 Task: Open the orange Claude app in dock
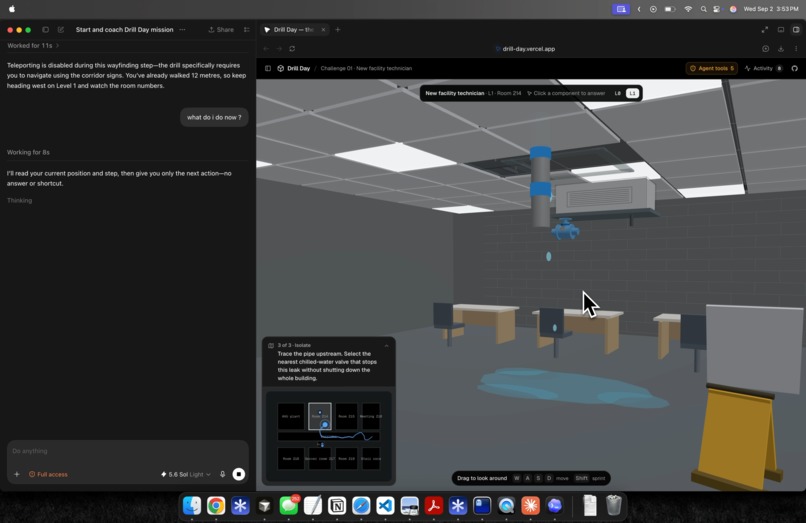(530, 506)
